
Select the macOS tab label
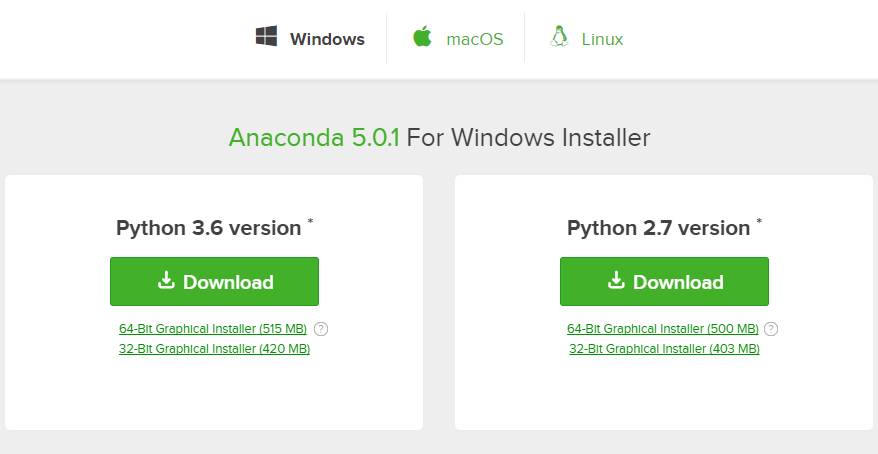(x=474, y=40)
